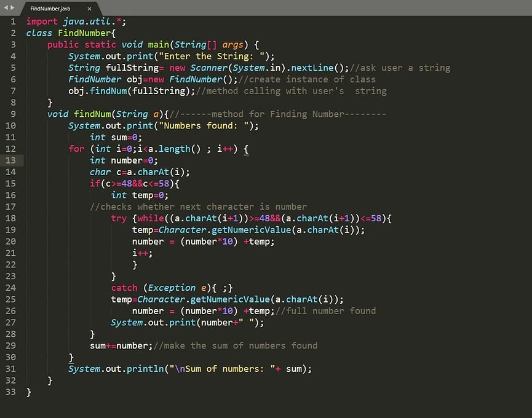Click 'char c=a.charAt(i)' statement

(140, 172)
